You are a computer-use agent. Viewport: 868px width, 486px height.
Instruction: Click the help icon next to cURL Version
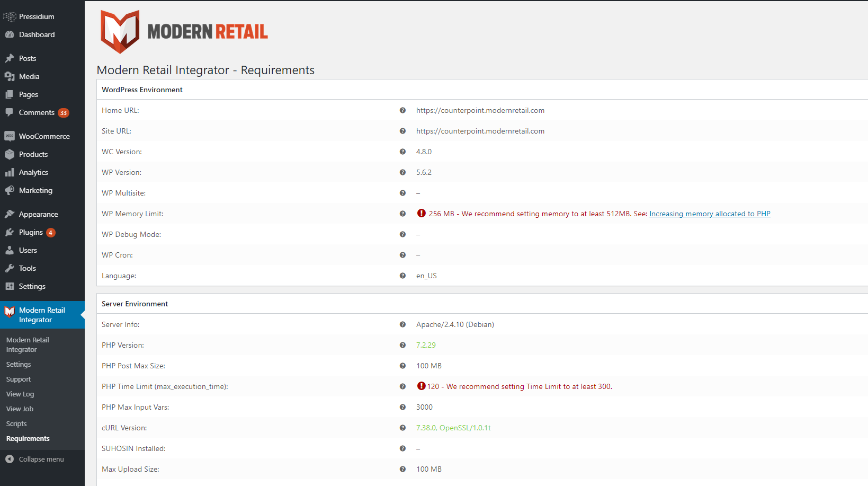tap(402, 428)
